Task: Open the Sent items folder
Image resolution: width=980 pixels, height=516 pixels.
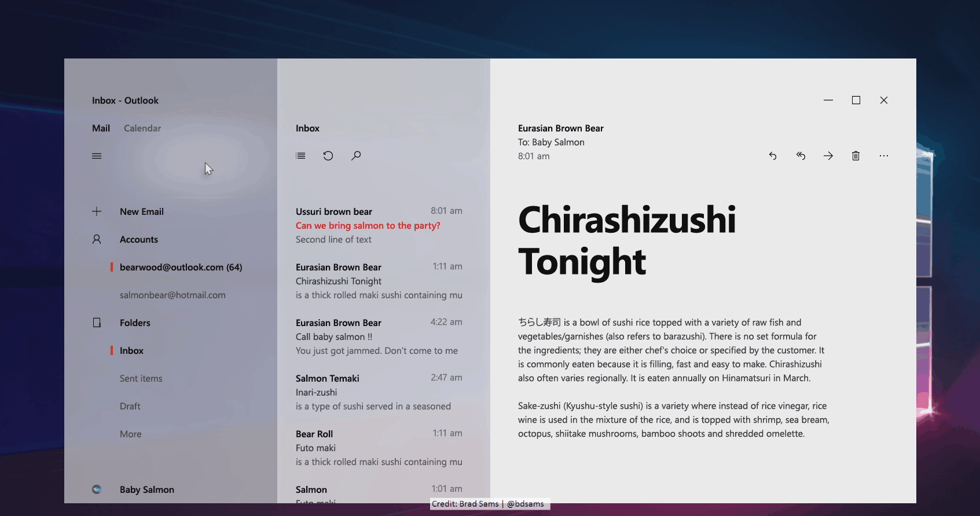Action: click(141, 378)
